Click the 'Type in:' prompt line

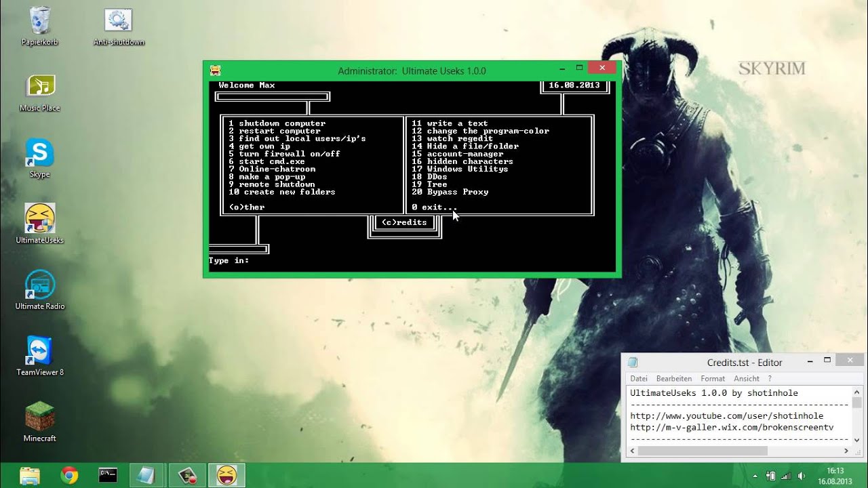point(229,260)
